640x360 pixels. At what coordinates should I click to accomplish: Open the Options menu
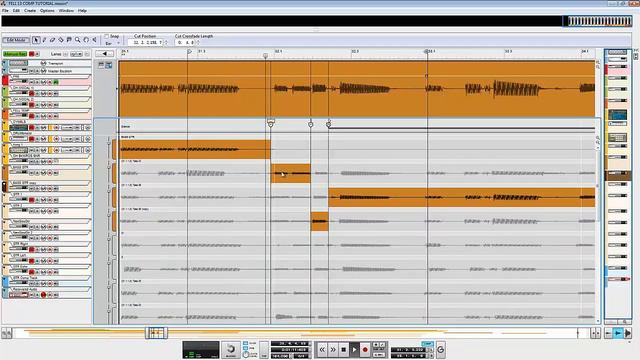click(47, 11)
